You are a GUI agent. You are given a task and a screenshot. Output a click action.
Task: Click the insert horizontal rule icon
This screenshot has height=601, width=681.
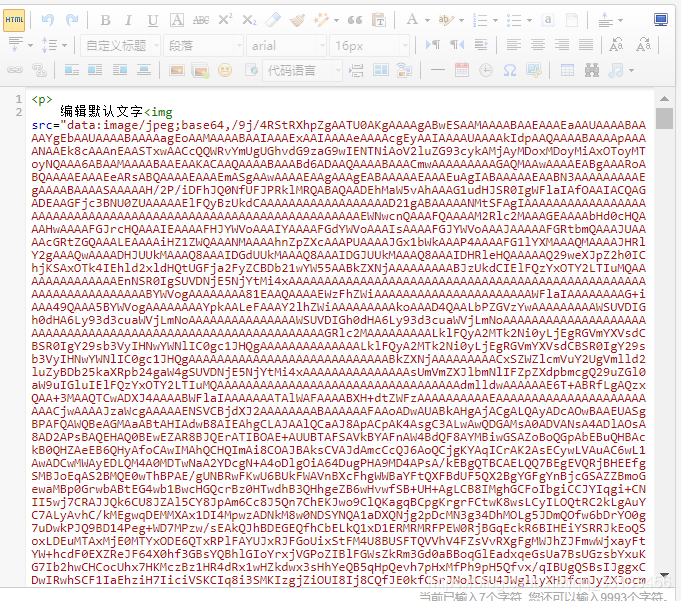coord(438,70)
